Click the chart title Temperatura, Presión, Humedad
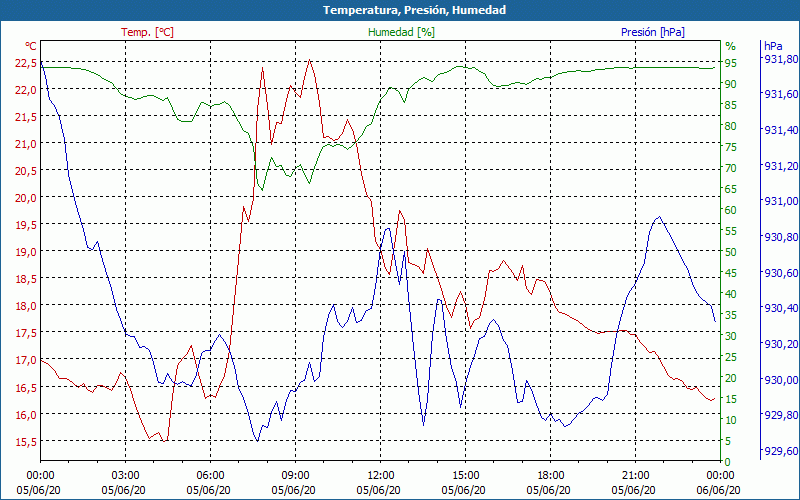Viewport: 800px width, 500px height. coord(414,10)
